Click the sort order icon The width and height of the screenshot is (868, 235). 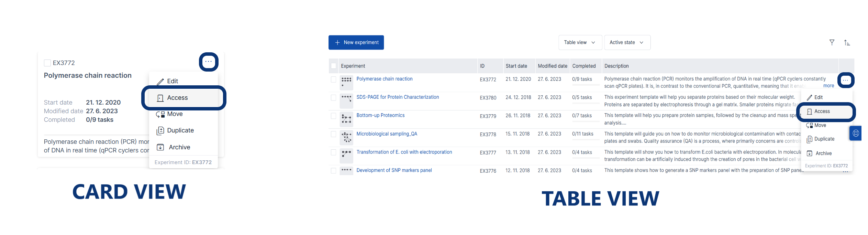[847, 43]
